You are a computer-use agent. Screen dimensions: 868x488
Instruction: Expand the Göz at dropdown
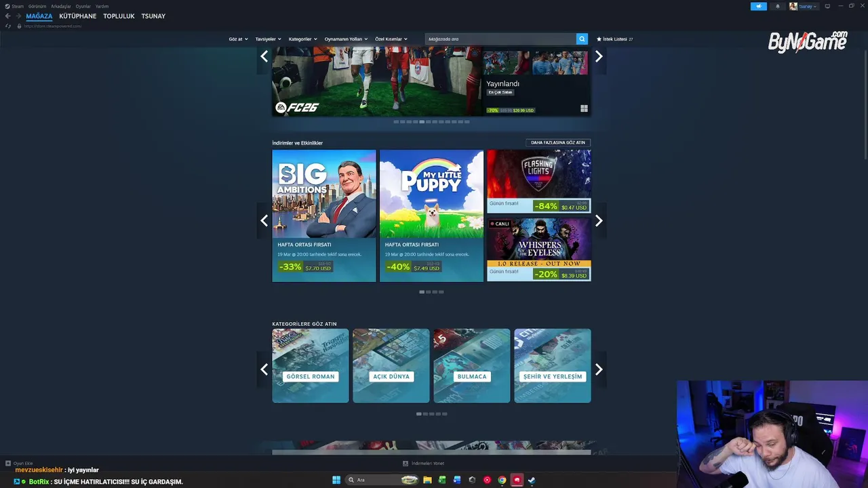(238, 39)
